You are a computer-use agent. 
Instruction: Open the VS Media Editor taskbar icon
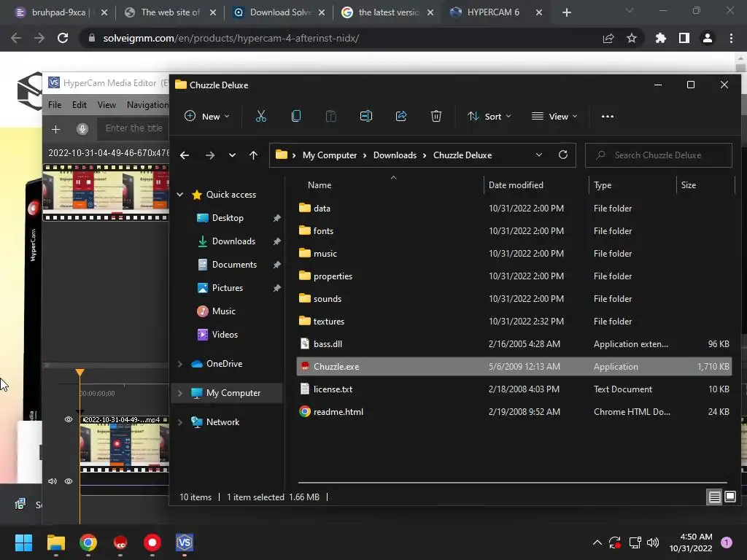pyautogui.click(x=185, y=542)
